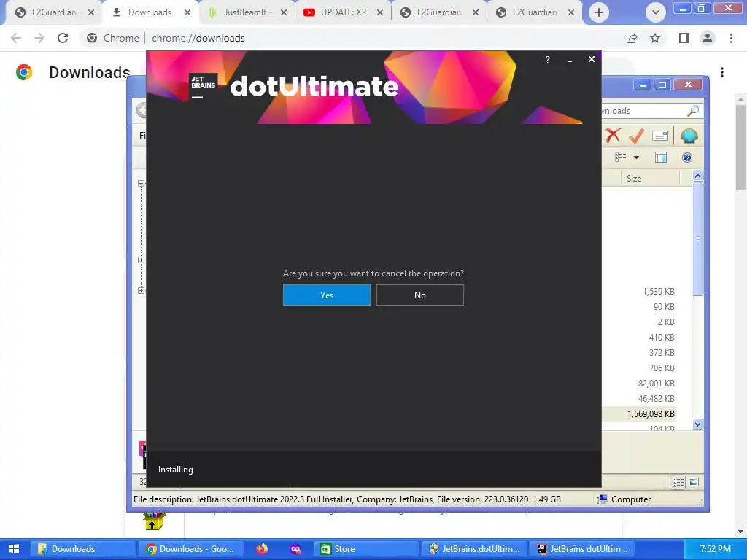Switch to the last E2Guardian tab
Viewport: 747px width, 560px height.
click(x=535, y=12)
